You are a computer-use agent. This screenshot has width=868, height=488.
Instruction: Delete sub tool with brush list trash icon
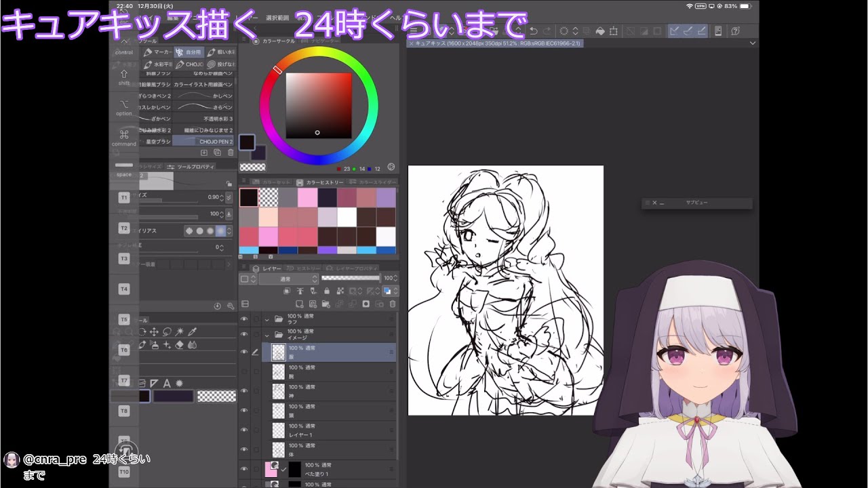(x=231, y=152)
